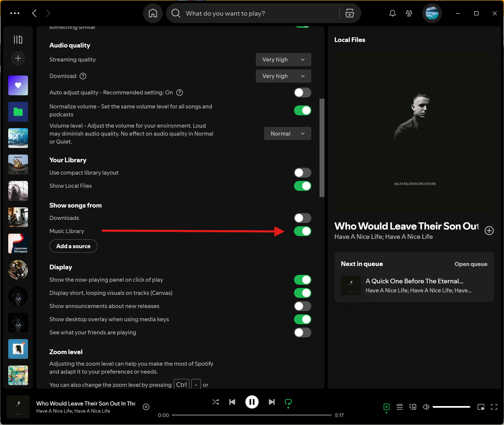The width and height of the screenshot is (504, 425).
Task: Open the Liked Songs heart tile
Action: (18, 85)
